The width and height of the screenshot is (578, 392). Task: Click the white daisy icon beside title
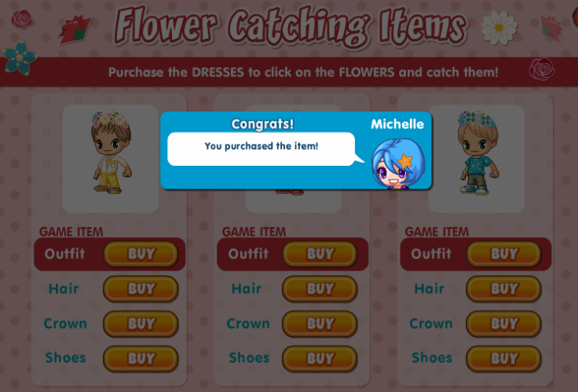coord(499,28)
